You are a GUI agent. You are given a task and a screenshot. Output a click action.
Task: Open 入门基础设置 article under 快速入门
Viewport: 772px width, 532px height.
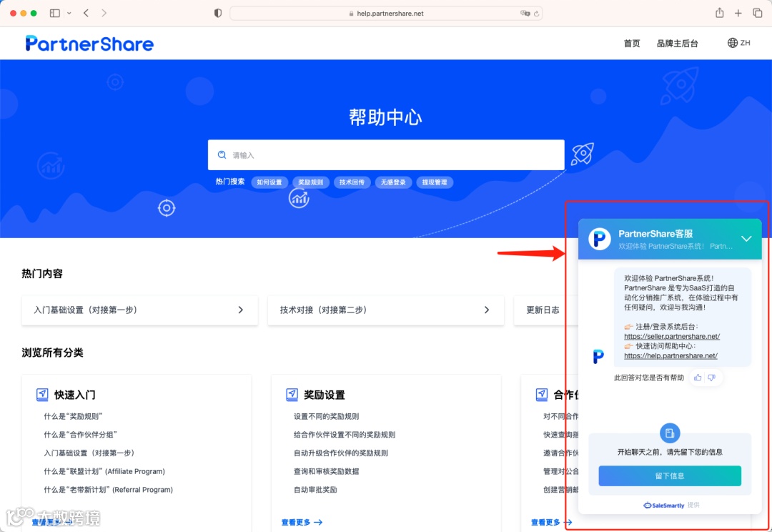tap(89, 453)
